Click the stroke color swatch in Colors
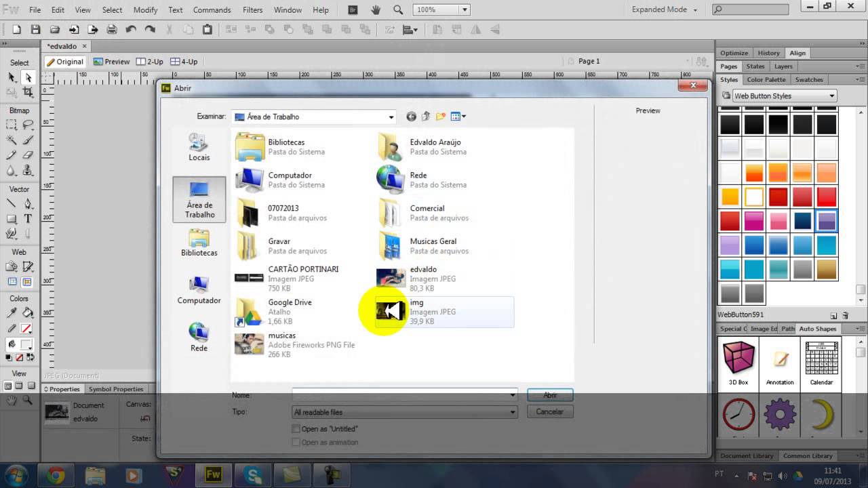Image resolution: width=868 pixels, height=488 pixels. pos(26,328)
